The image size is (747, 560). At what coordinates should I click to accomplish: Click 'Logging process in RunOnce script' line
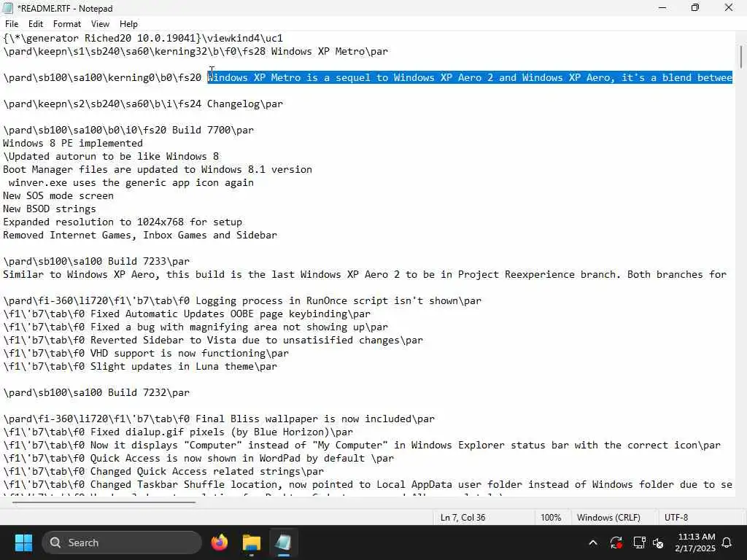coord(242,301)
